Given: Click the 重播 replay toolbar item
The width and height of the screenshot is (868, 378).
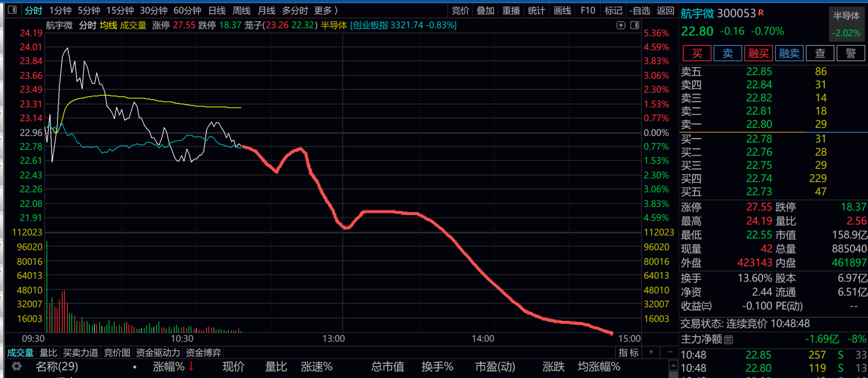Looking at the screenshot, I should click(x=511, y=10).
